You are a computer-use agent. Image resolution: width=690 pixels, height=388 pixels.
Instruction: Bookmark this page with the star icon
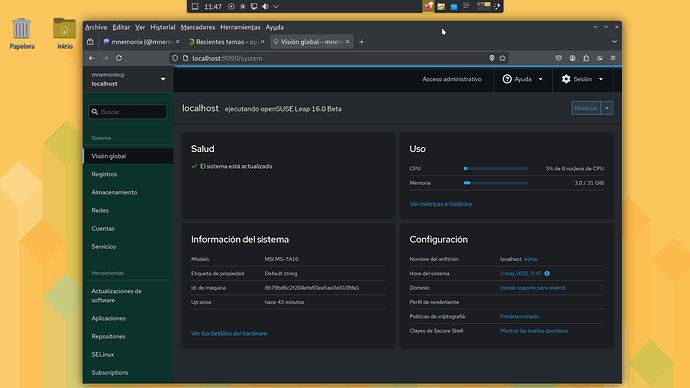tap(503, 58)
